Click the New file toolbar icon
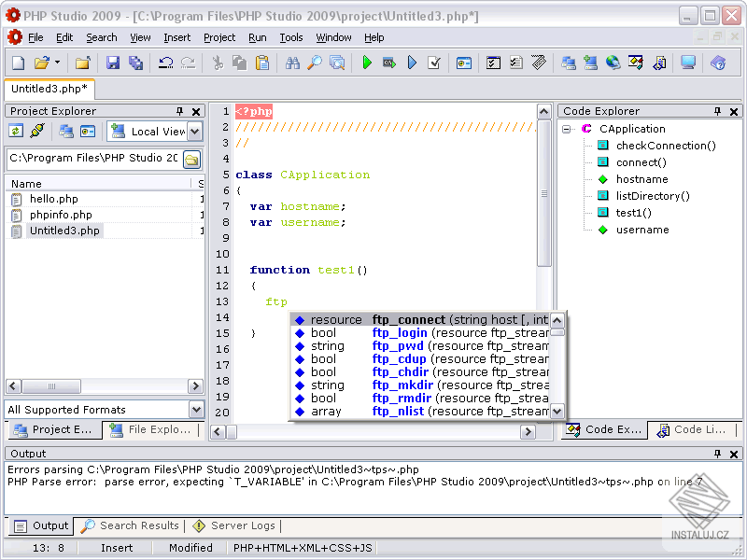This screenshot has height=560, width=747. (x=18, y=63)
